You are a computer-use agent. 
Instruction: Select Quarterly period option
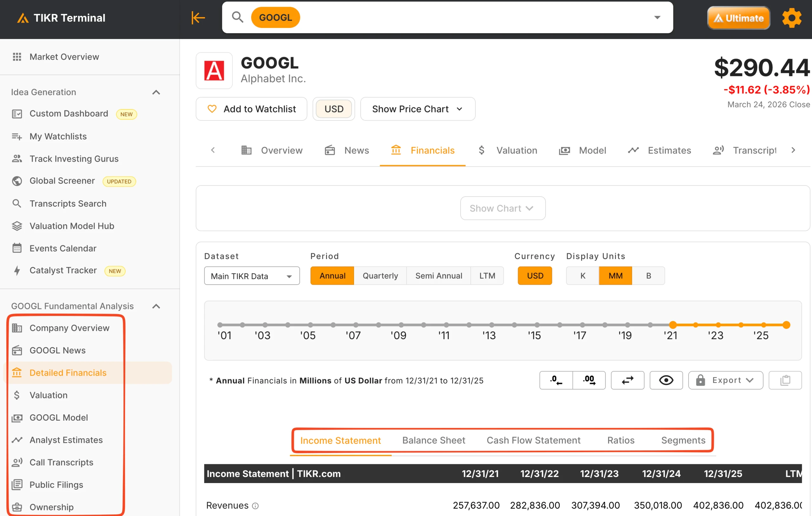pyautogui.click(x=380, y=276)
